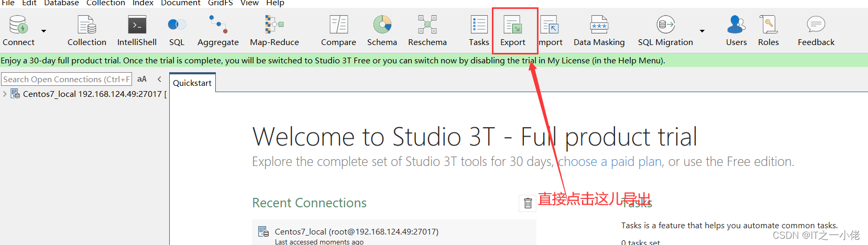Click the Connect toolbar icon
The image size is (868, 245).
pyautogui.click(x=18, y=30)
